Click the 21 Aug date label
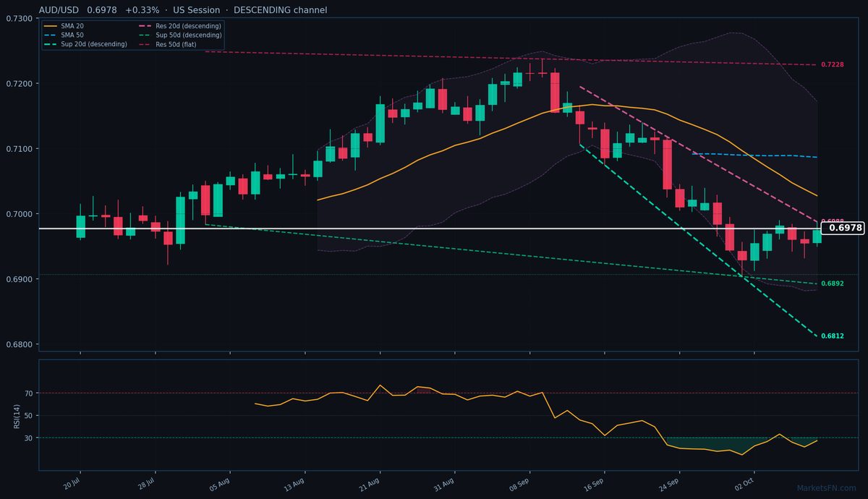The image size is (868, 499). (x=370, y=483)
